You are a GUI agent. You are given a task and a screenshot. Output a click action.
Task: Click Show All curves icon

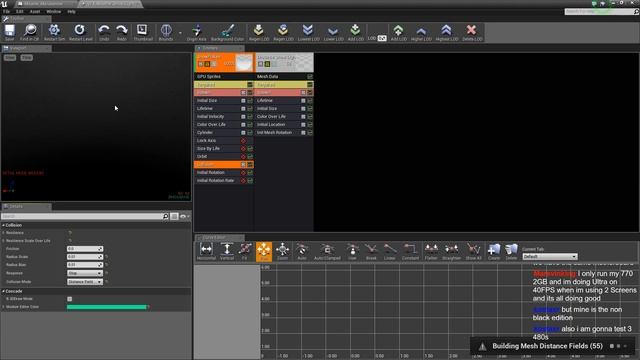pos(473,251)
